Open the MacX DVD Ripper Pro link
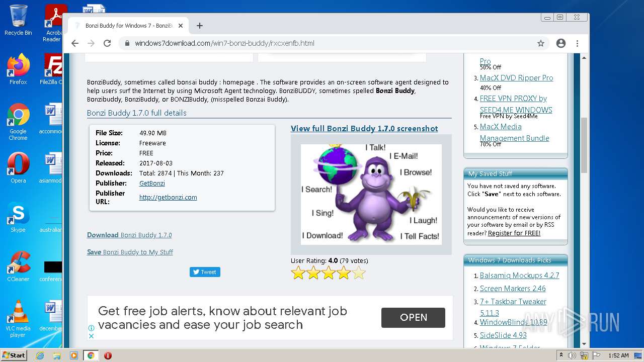Image resolution: width=644 pixels, height=362 pixels. pyautogui.click(x=516, y=78)
